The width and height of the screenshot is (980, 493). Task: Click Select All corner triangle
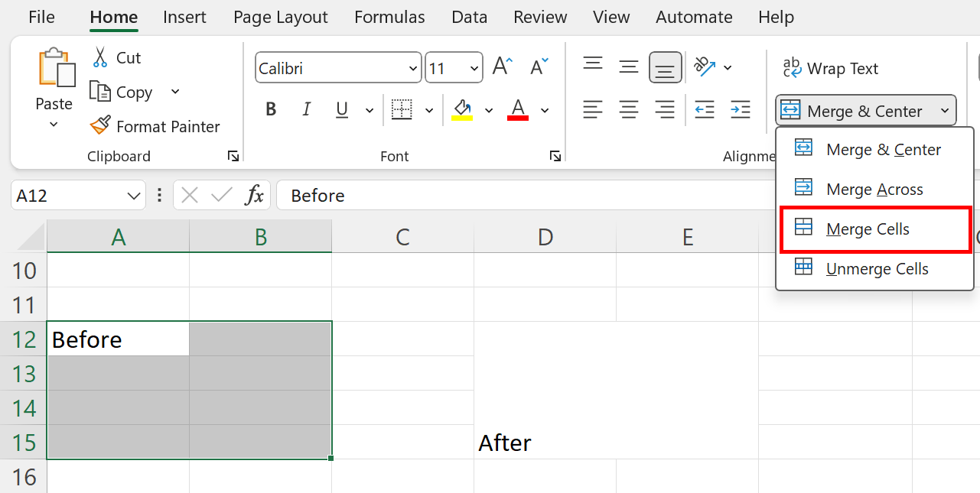pos(31,238)
